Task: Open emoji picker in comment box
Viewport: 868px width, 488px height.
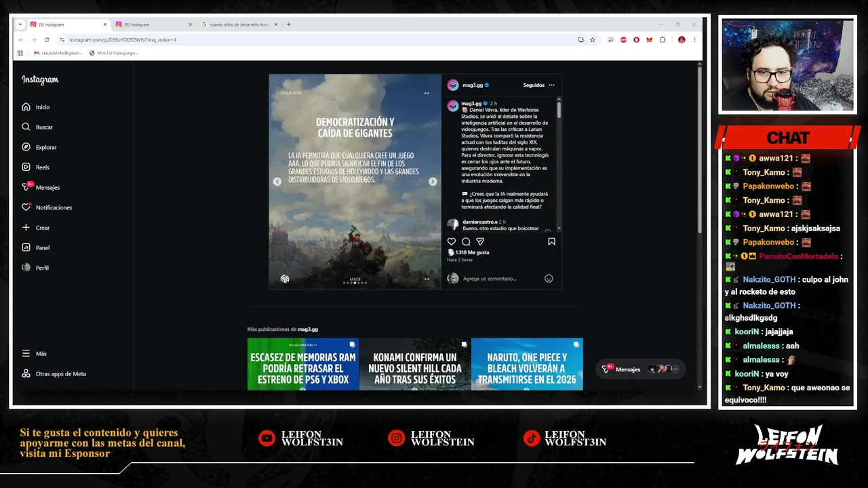Action: point(549,279)
